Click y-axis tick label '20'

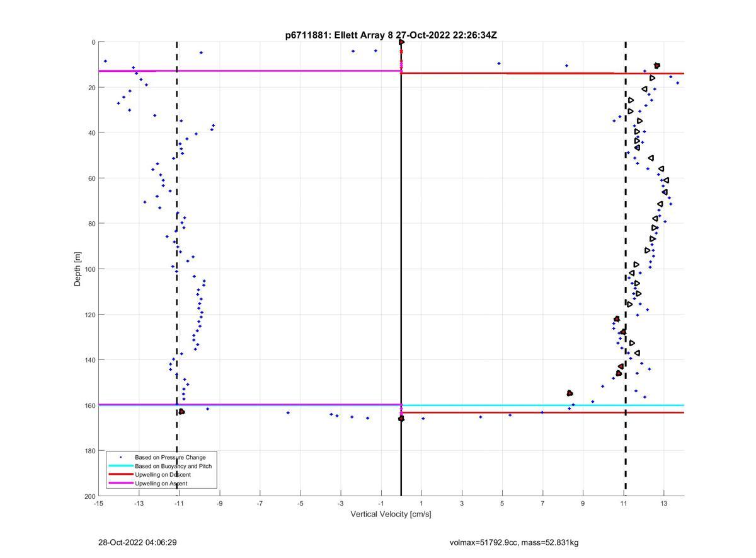coord(91,88)
